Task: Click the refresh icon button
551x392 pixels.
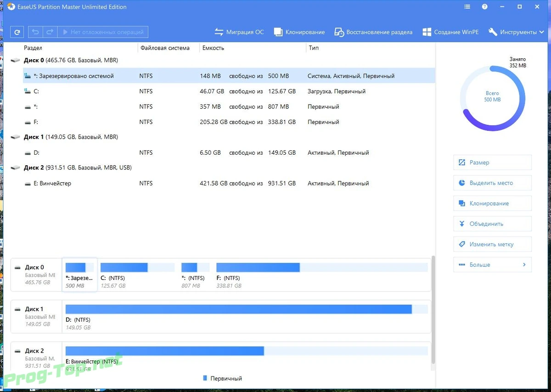Action: click(17, 32)
